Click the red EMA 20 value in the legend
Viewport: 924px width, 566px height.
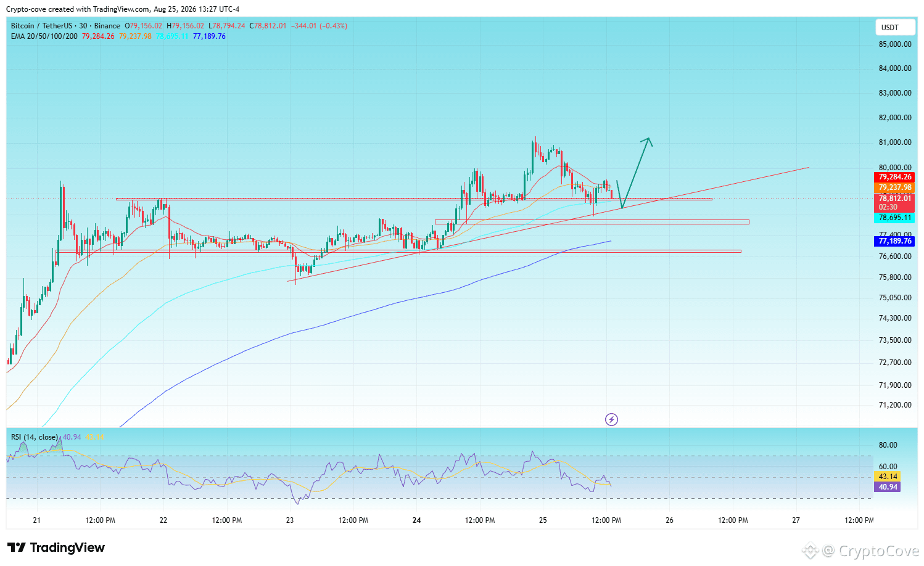point(98,36)
